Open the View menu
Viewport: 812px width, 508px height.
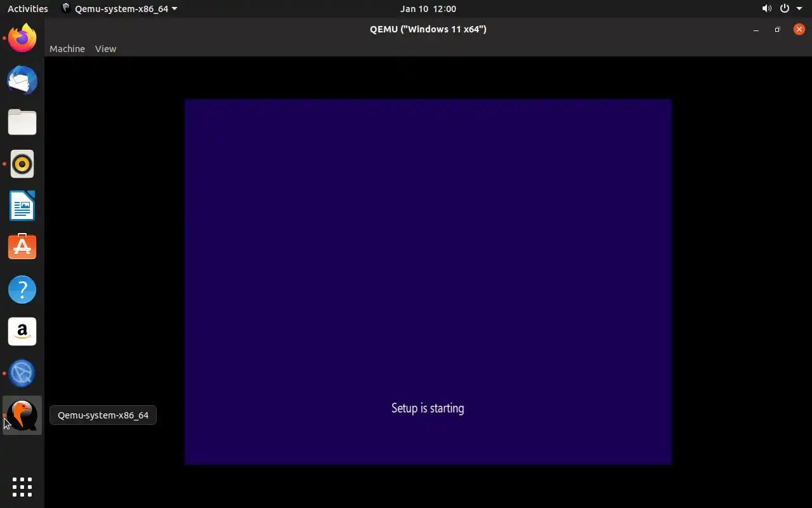(106, 49)
